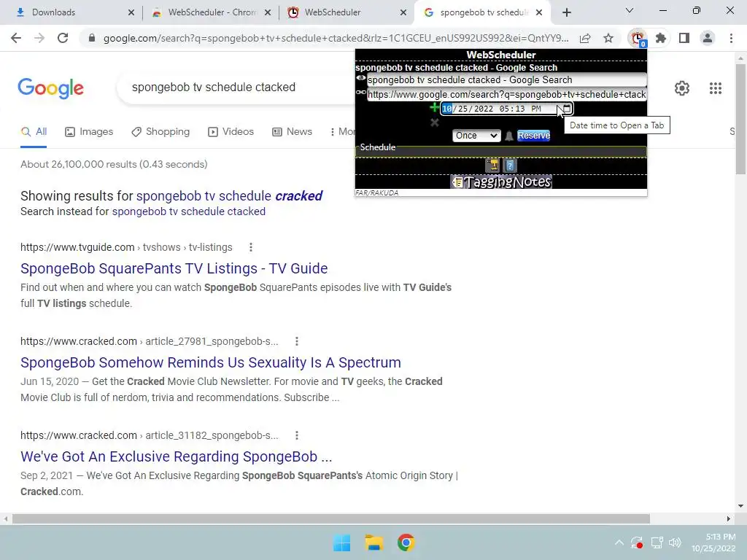Edit the page title field in WebScheduler
This screenshot has height=560, width=747.
click(x=506, y=80)
